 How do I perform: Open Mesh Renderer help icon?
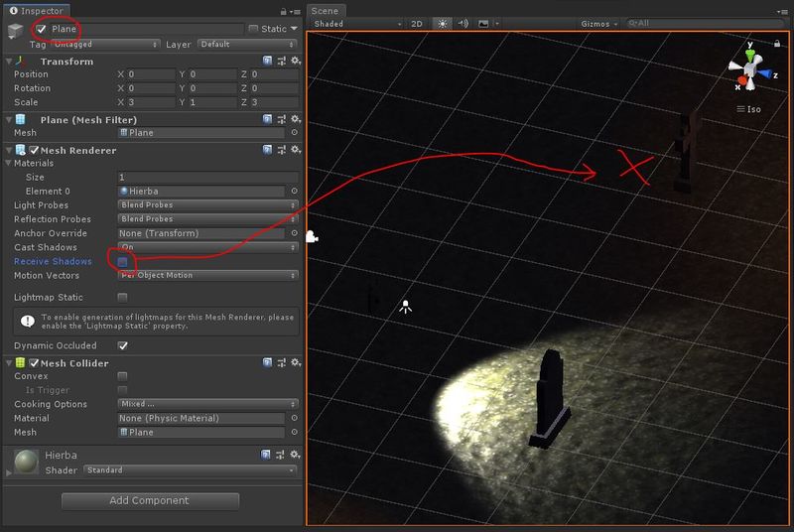(x=267, y=150)
